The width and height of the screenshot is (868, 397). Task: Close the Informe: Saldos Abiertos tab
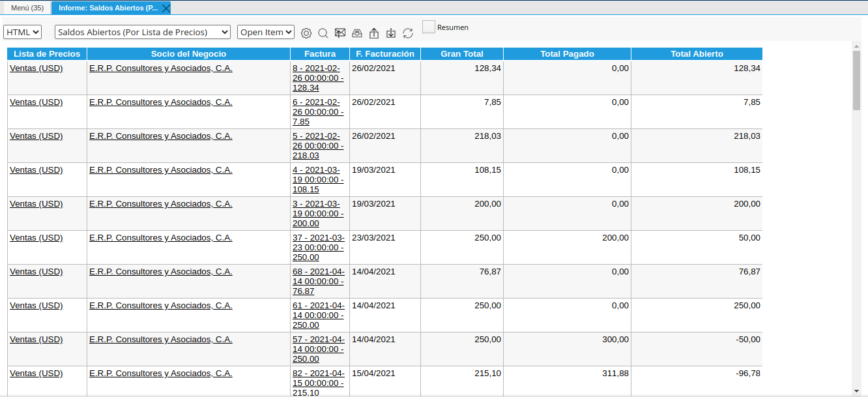click(x=166, y=8)
